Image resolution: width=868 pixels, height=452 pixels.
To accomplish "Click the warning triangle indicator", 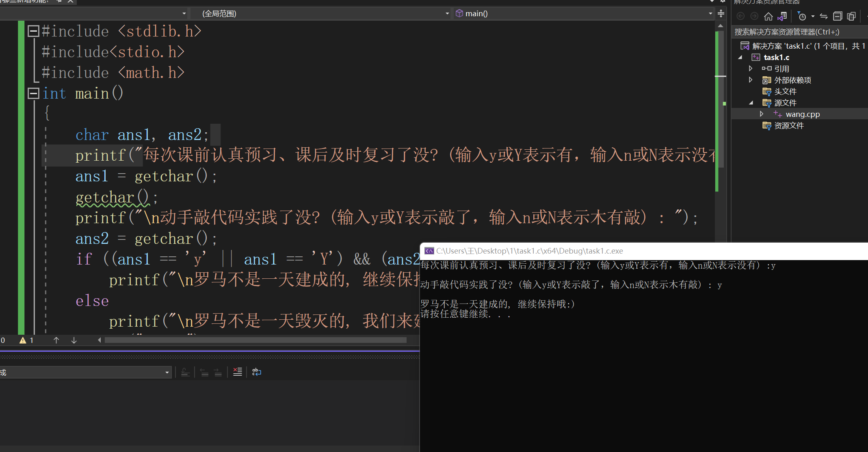I will [23, 340].
